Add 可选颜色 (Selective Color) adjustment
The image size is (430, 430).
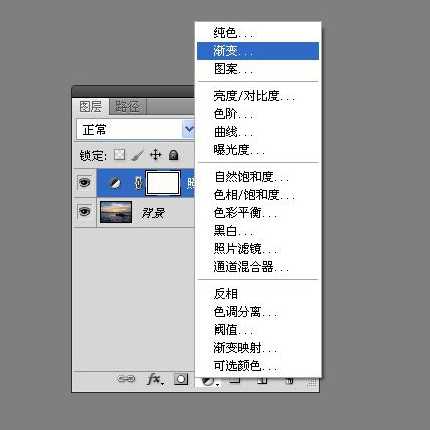click(x=258, y=366)
